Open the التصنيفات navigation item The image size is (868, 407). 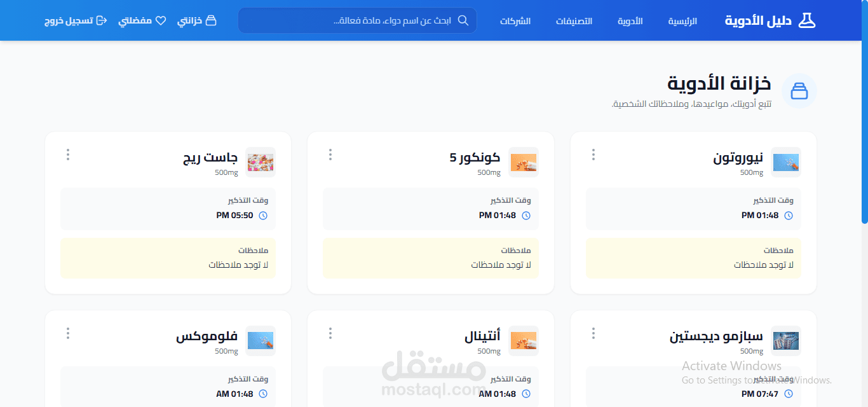coord(574,21)
